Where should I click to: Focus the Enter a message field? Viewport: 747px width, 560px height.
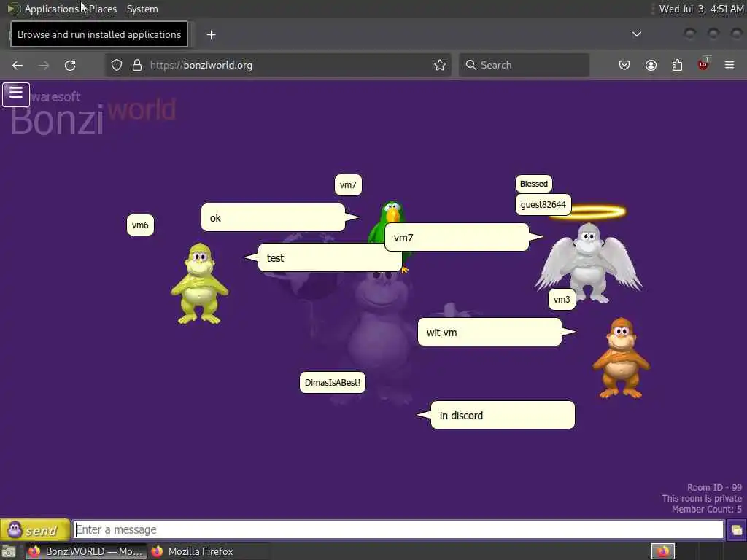398,529
